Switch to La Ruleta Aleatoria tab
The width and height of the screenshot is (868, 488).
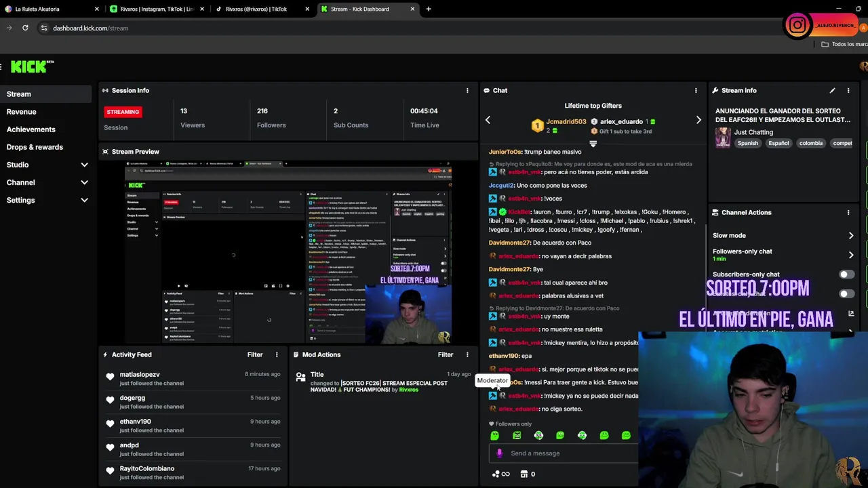[x=52, y=9]
